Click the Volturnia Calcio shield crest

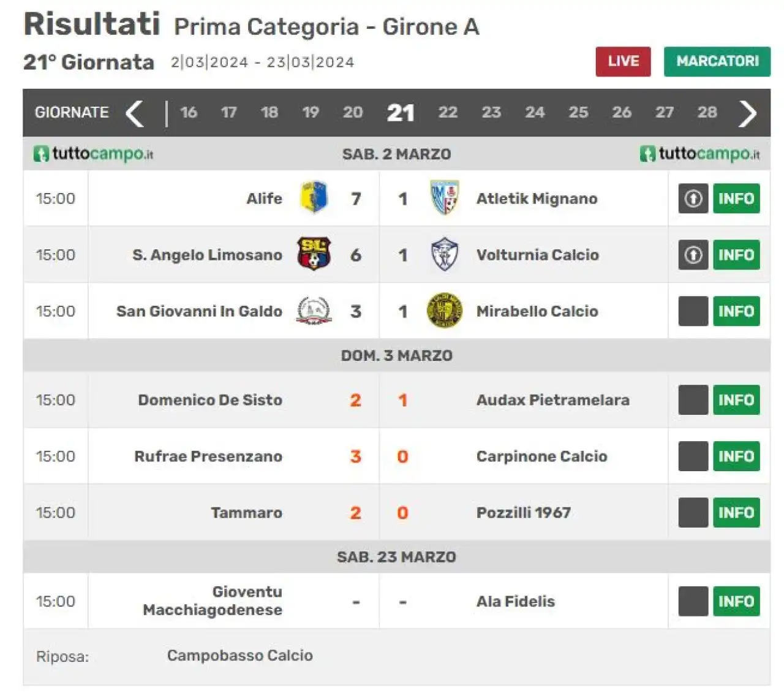pos(445,254)
